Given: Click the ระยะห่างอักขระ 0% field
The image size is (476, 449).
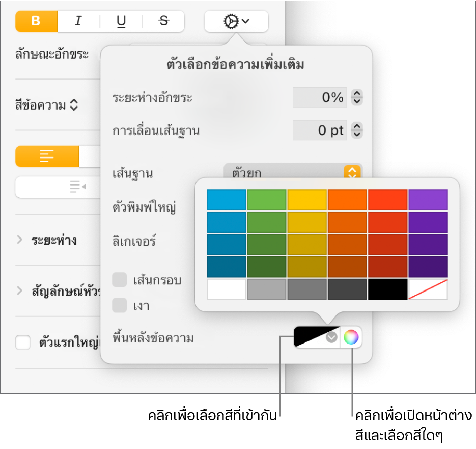Looking at the screenshot, I should click(320, 97).
